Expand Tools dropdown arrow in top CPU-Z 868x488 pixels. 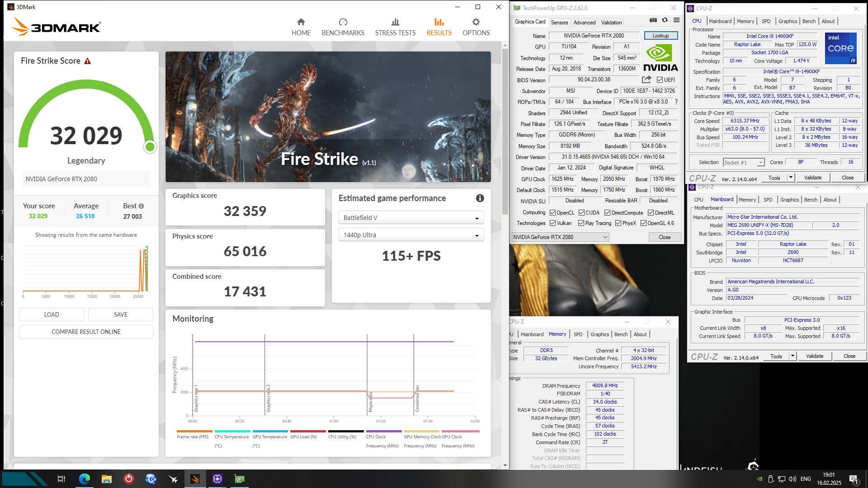pos(791,178)
